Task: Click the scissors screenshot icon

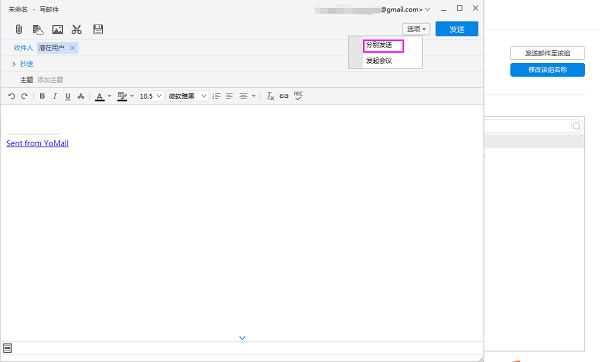Action: [77, 29]
